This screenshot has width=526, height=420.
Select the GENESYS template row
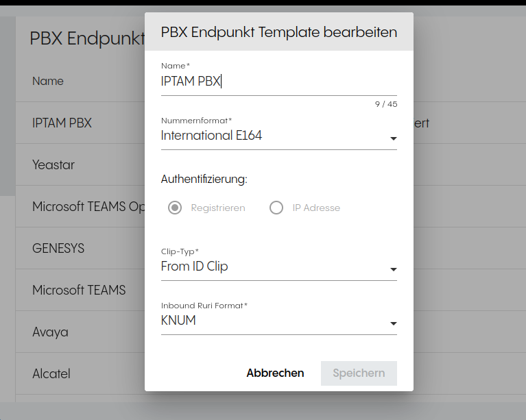click(58, 248)
